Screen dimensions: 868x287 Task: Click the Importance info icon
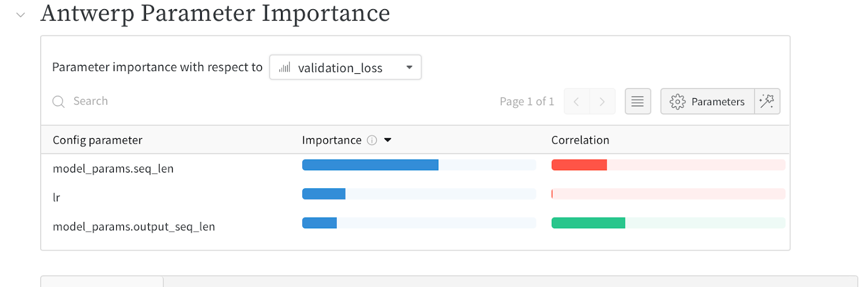coord(372,141)
